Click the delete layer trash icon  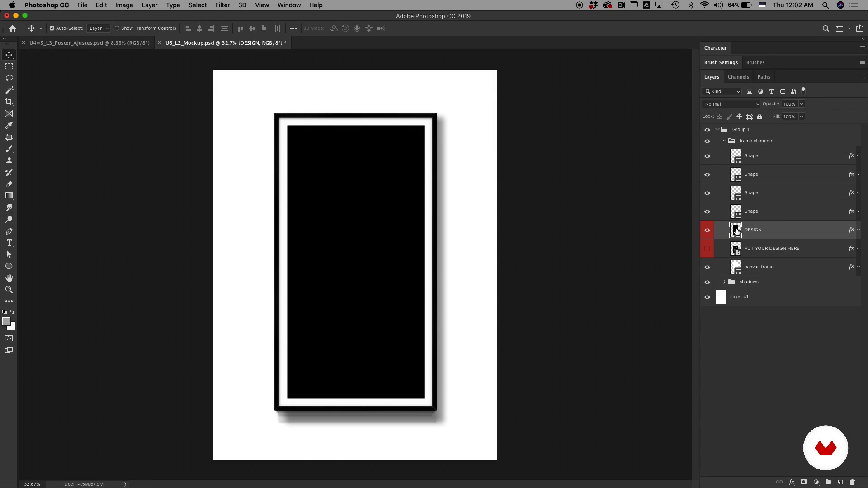coord(853,482)
